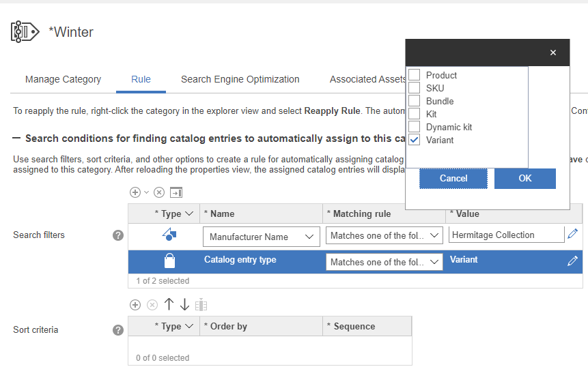Viewport: 588px width, 369px height.
Task: Click the Hermitage Collection value field
Action: tap(505, 235)
